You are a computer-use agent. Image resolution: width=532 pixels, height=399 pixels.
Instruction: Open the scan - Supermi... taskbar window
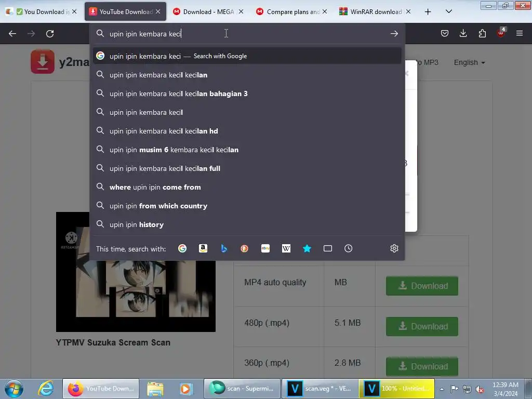tap(242, 389)
